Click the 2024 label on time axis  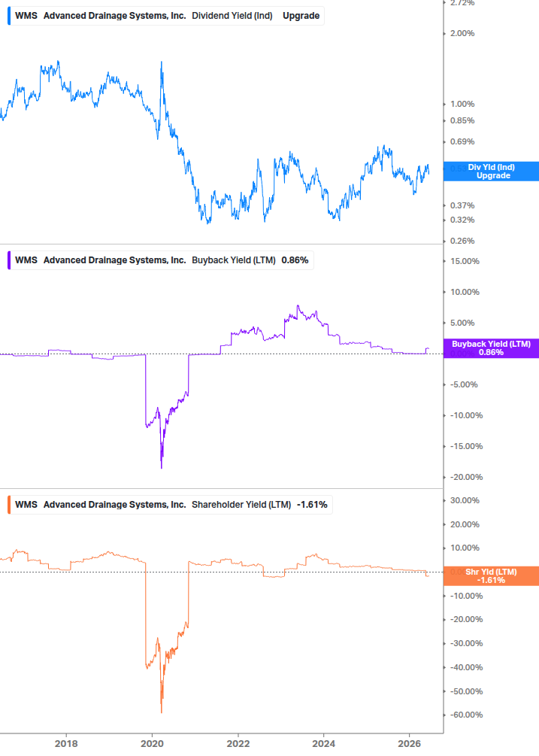[x=324, y=743]
